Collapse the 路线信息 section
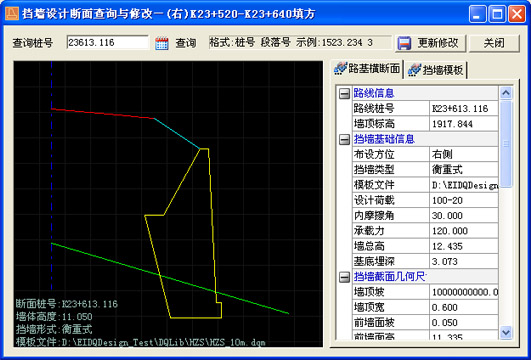Image resolution: width=531 pixels, height=360 pixels. tap(344, 93)
